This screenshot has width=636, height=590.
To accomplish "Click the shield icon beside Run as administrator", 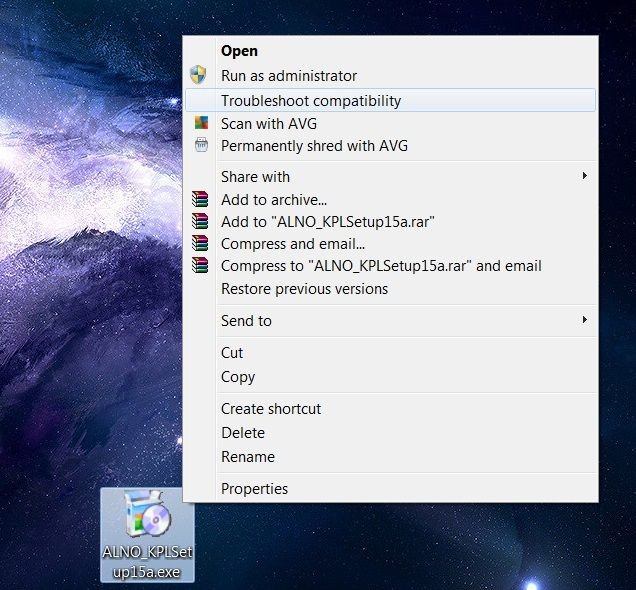I will [199, 76].
